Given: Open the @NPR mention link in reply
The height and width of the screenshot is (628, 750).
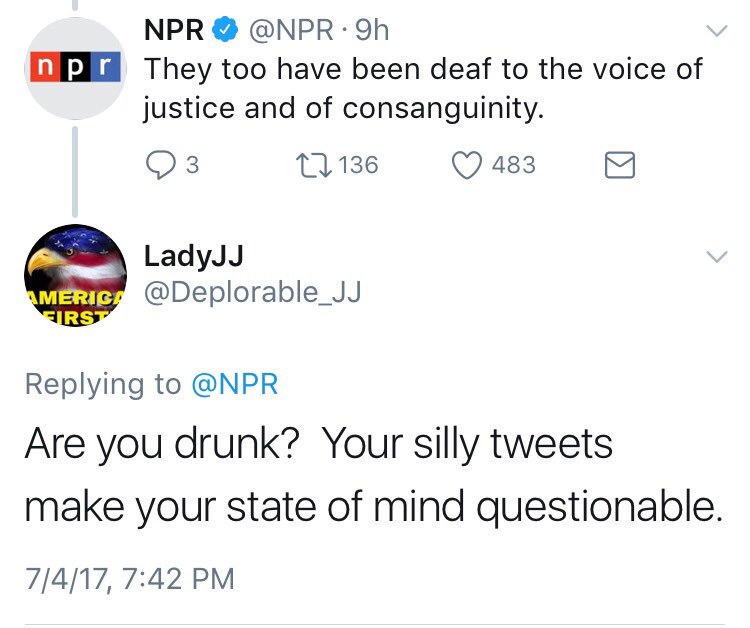Looking at the screenshot, I should (234, 384).
